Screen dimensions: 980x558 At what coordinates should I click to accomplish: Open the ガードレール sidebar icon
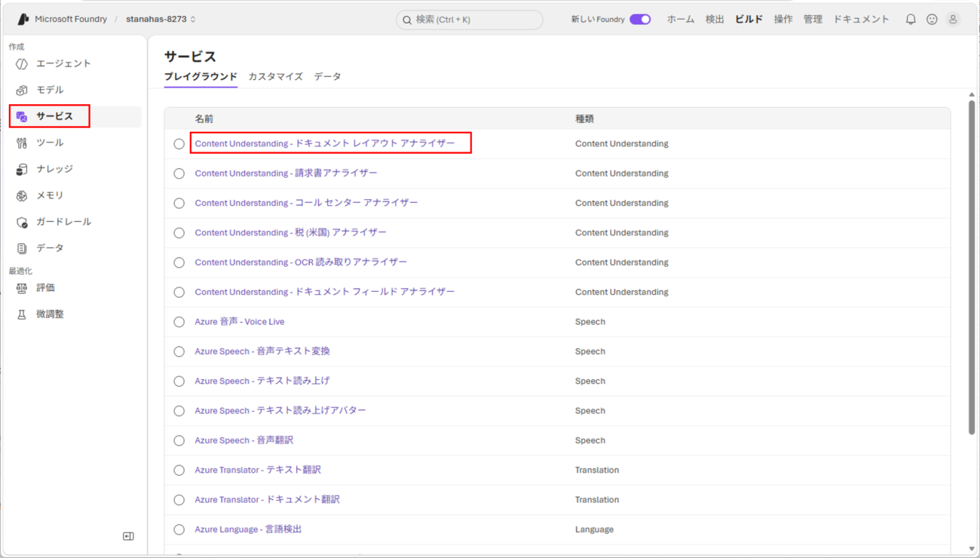pyautogui.click(x=22, y=222)
